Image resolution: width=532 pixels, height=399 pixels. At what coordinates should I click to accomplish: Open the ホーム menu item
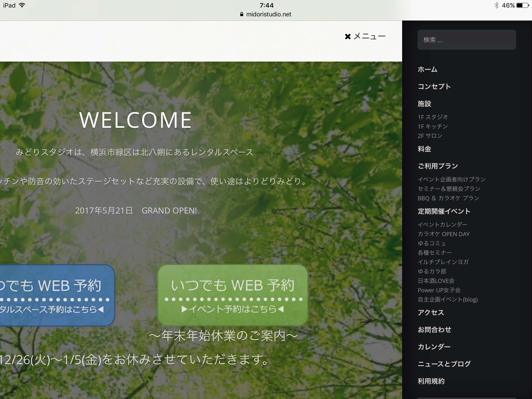tap(427, 69)
